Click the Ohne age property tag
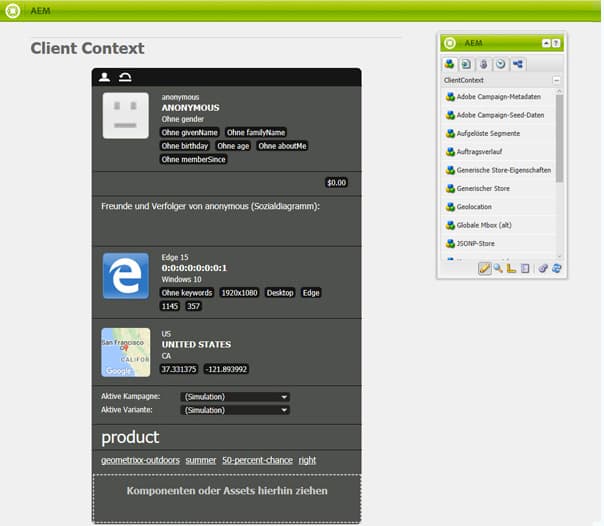Viewport: 604px width, 526px height. [x=233, y=146]
